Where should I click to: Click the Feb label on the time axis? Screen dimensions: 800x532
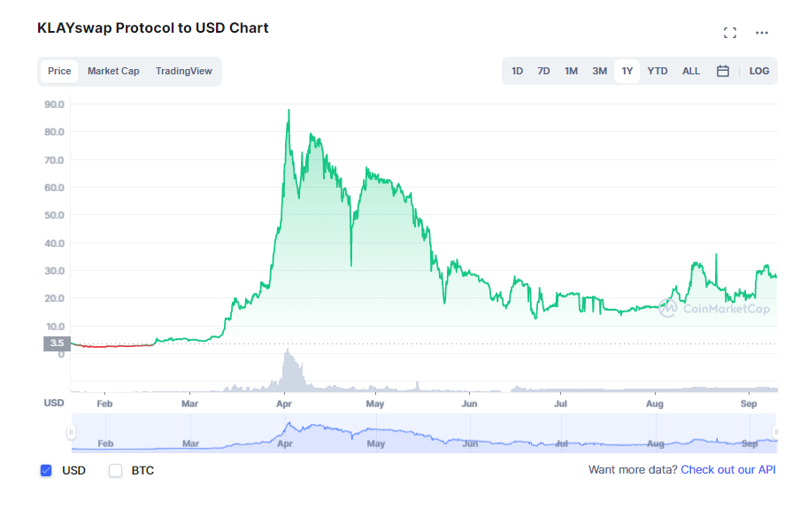[x=104, y=404]
